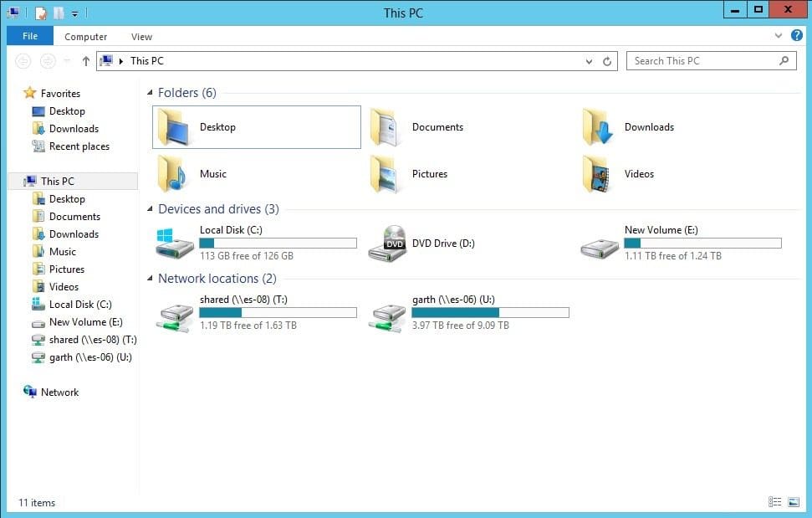
Task: Select Desktop under Favorites in sidebar
Action: click(67, 110)
